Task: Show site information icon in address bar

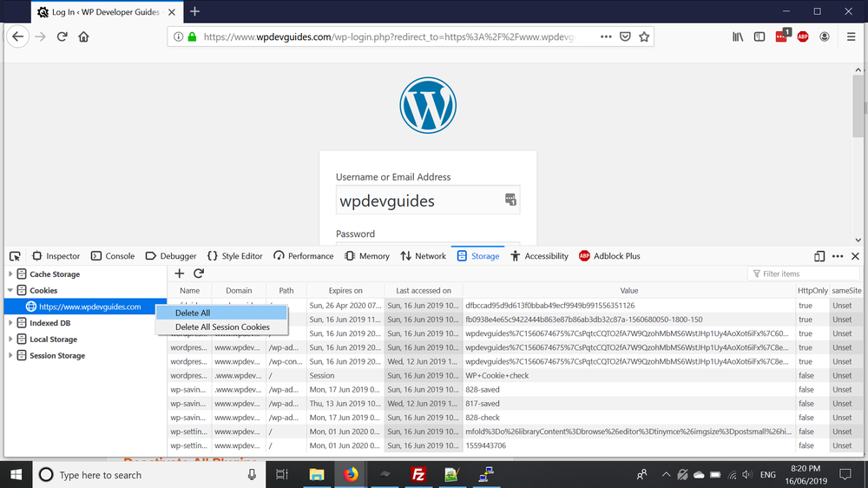Action: [178, 36]
